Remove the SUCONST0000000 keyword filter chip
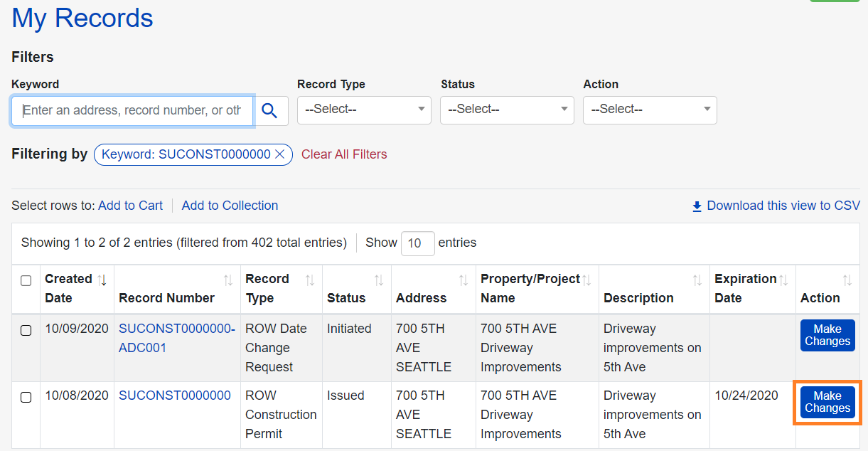 tap(280, 154)
